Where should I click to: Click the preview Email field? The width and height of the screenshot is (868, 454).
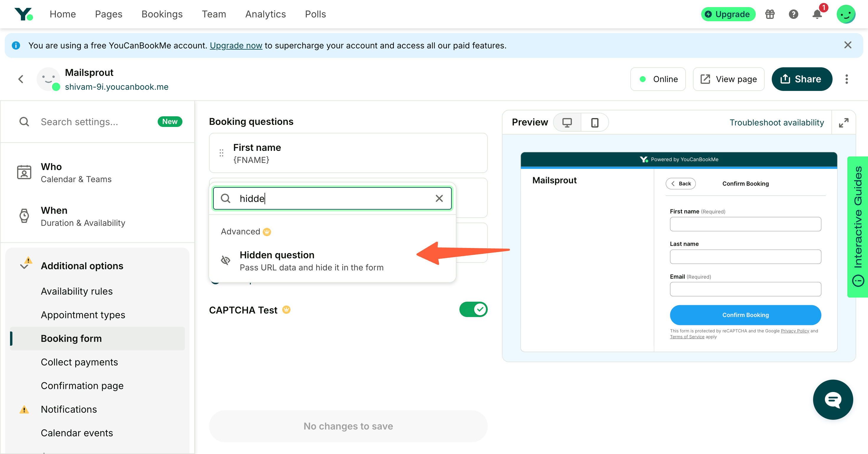tap(745, 289)
